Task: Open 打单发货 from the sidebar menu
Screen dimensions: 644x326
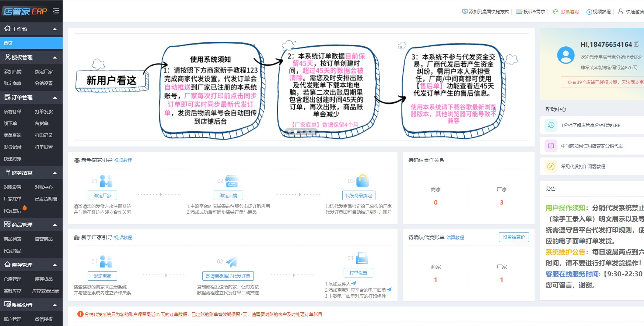Action: (x=43, y=111)
